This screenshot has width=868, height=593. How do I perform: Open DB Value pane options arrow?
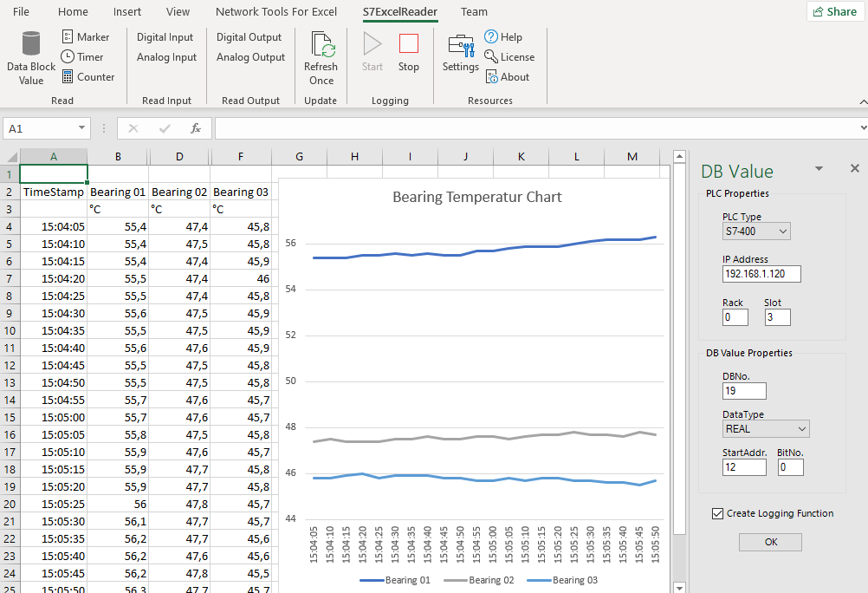tap(819, 168)
